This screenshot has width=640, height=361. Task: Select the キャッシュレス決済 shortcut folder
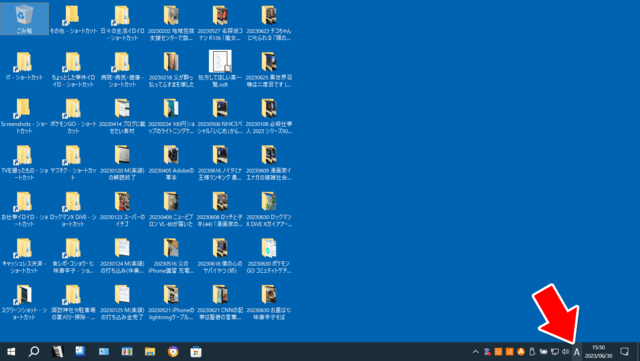tap(24, 255)
